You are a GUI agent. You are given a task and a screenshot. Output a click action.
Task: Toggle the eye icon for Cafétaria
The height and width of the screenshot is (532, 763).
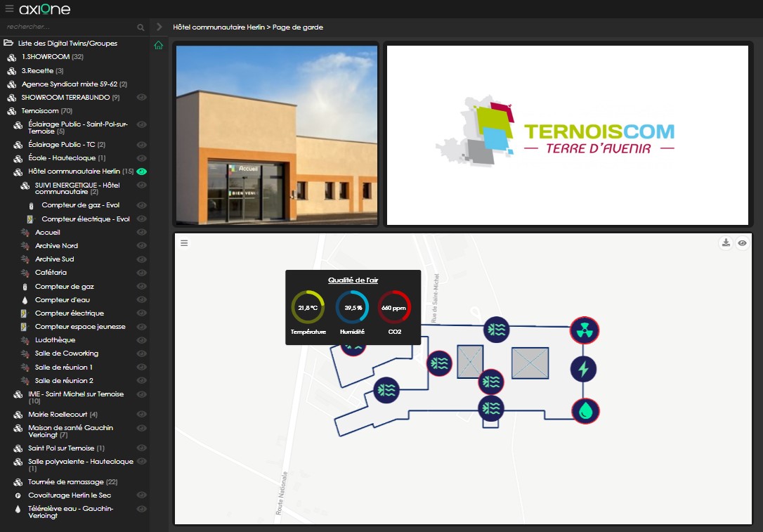[x=142, y=273]
